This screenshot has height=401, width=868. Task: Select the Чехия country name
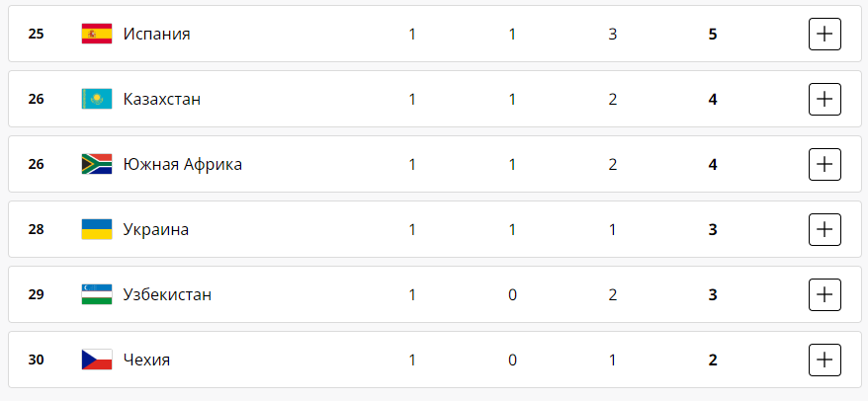point(146,361)
